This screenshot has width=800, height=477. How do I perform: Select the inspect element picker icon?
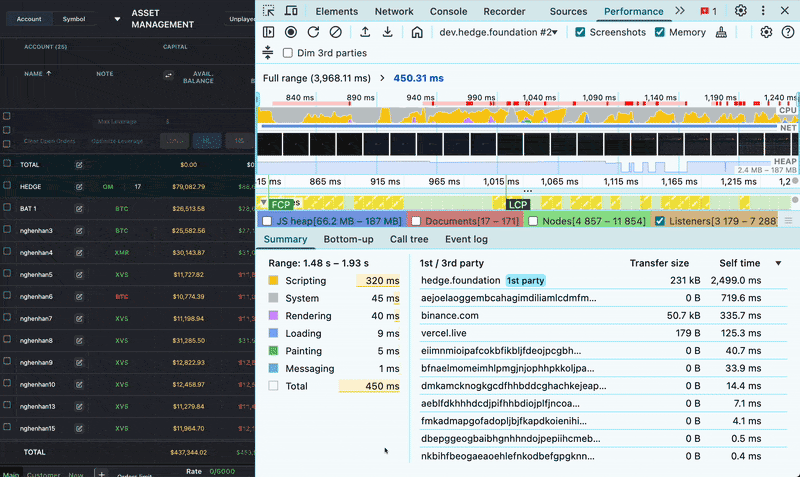[x=268, y=11]
